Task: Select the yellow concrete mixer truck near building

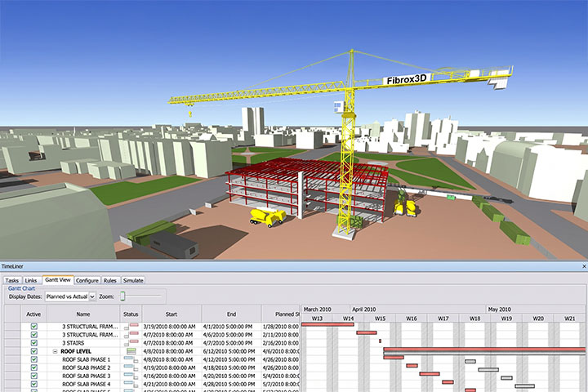Action: [x=268, y=217]
